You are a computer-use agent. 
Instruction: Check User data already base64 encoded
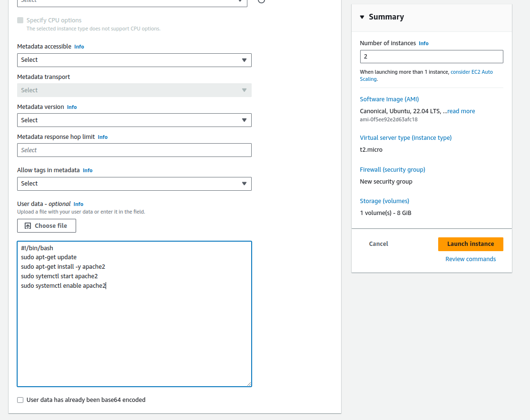20,400
